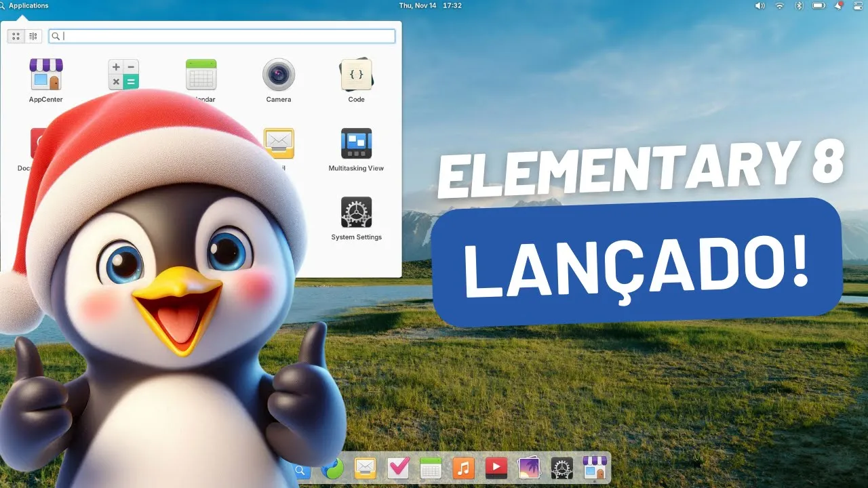The width and height of the screenshot is (868, 488).
Task: Switch launcher to category view
Action: pos(33,36)
